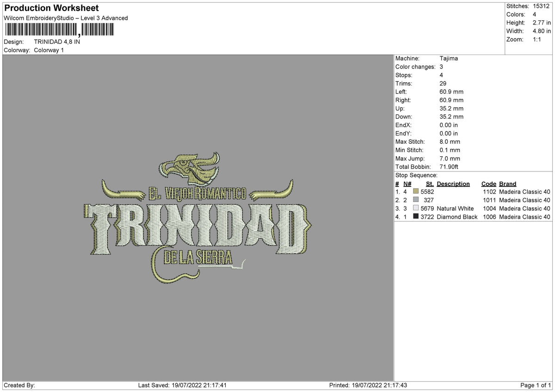Click the 'Code' column header
Viewport: 555px width, 392px height.
tap(489, 184)
